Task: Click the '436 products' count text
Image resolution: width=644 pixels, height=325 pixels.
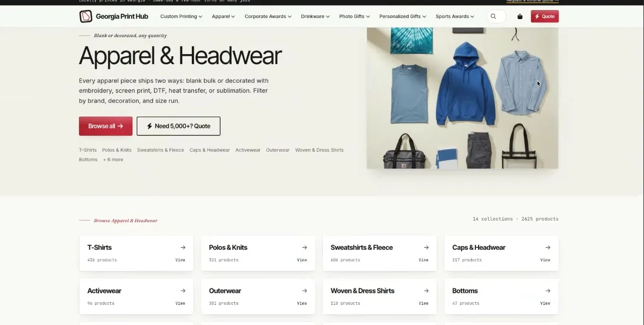Action: click(102, 260)
